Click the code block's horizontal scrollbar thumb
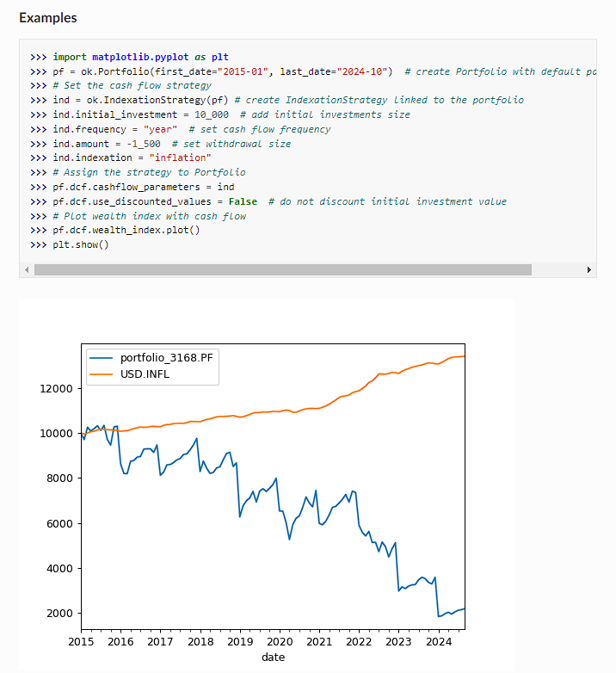The height and width of the screenshot is (673, 616). pyautogui.click(x=282, y=269)
